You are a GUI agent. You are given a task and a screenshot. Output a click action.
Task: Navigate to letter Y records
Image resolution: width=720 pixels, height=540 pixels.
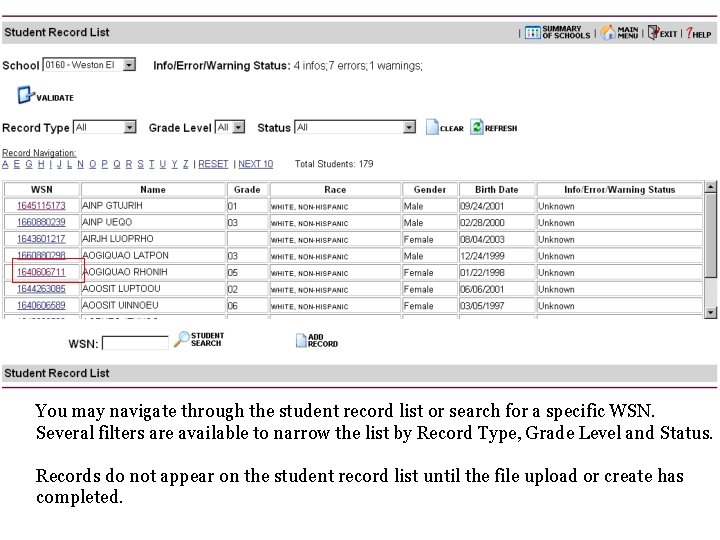tap(174, 164)
